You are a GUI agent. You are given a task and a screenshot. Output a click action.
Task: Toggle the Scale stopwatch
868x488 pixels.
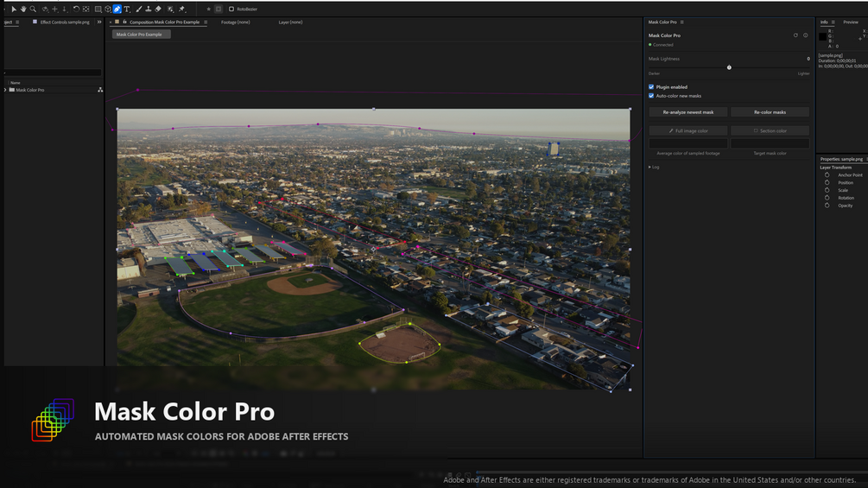[827, 190]
